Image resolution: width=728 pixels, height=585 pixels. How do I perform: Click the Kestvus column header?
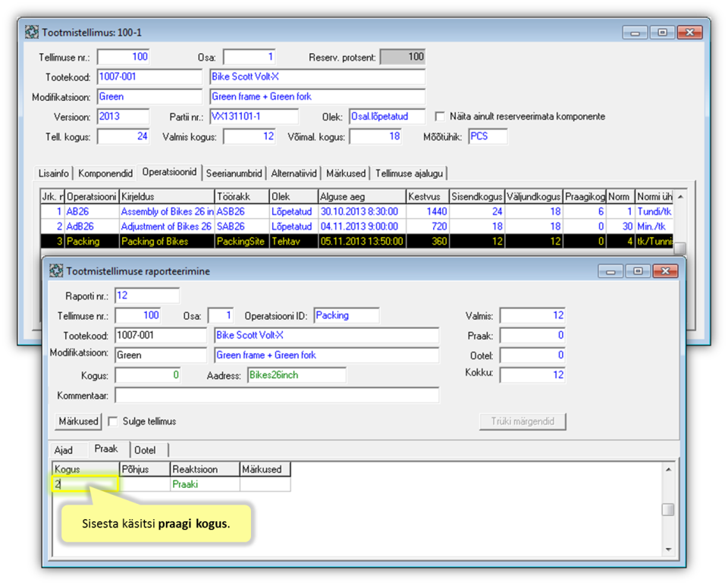click(x=427, y=197)
